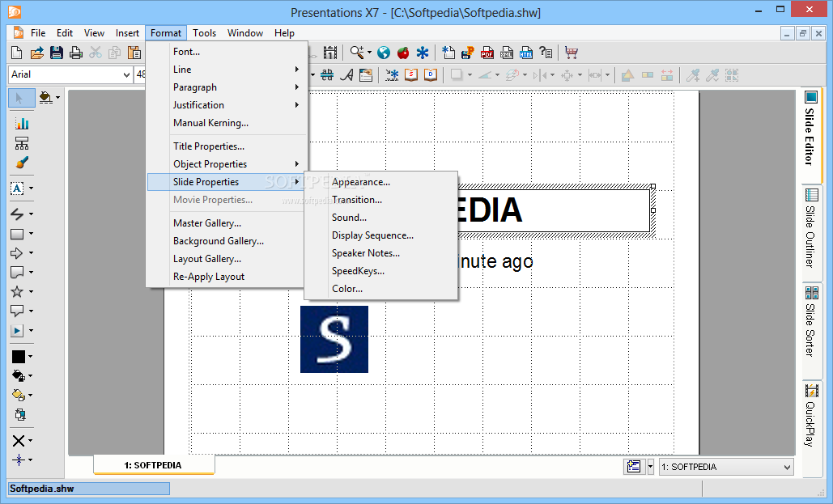Publish to PDF icon

pos(487,53)
